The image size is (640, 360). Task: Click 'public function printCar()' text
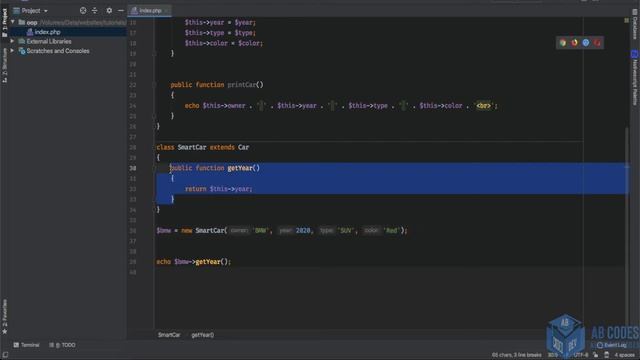217,85
